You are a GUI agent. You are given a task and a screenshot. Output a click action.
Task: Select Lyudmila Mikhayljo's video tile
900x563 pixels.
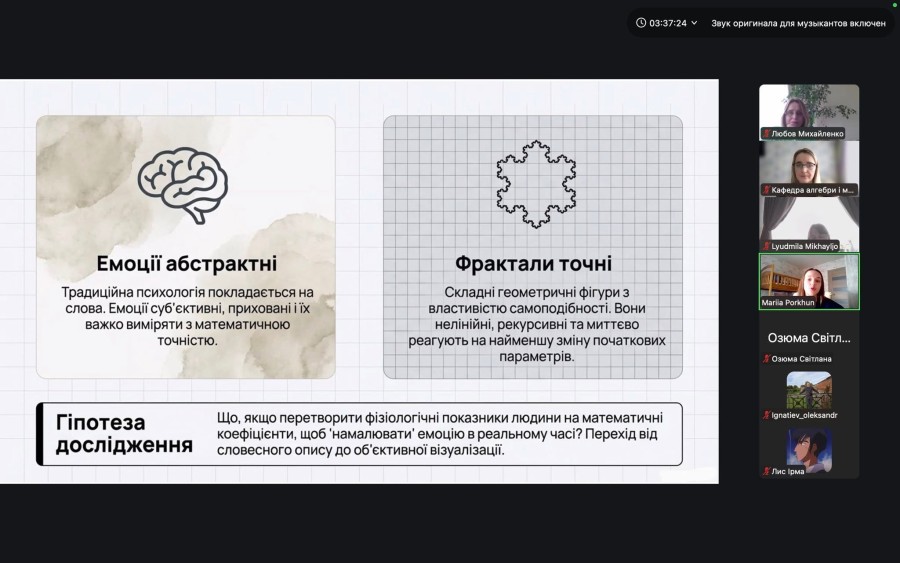pyautogui.click(x=809, y=224)
